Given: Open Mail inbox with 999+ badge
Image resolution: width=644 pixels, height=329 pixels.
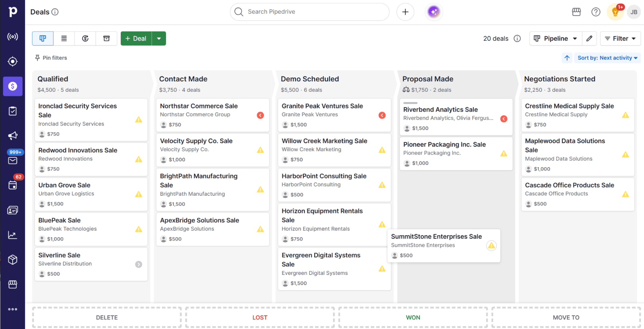Looking at the screenshot, I should (13, 160).
